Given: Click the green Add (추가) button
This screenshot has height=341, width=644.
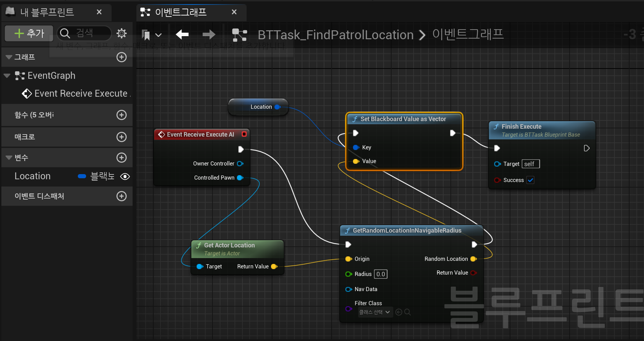Looking at the screenshot, I should 29,33.
